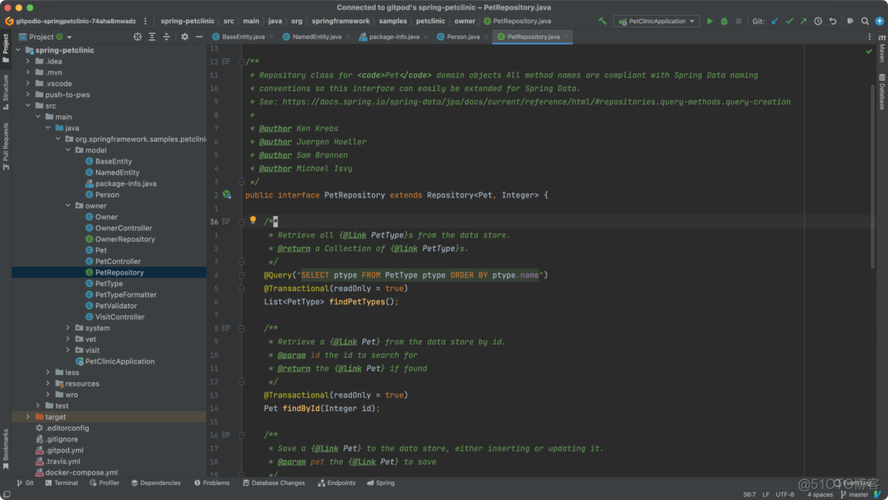
Task: Open Database Changes tool window
Action: (274, 483)
